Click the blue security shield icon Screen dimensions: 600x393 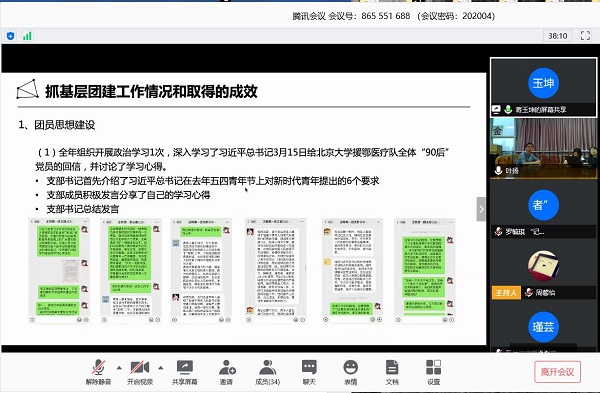[10, 36]
